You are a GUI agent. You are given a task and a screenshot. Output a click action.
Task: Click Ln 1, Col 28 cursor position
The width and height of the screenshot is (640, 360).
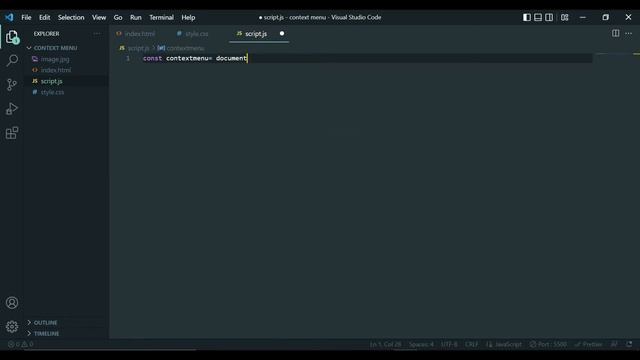tap(385, 344)
